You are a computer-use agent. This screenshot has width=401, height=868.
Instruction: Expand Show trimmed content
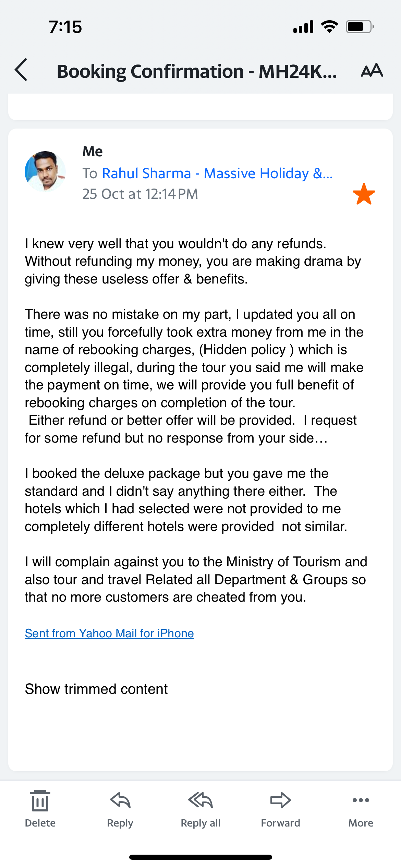tap(96, 689)
